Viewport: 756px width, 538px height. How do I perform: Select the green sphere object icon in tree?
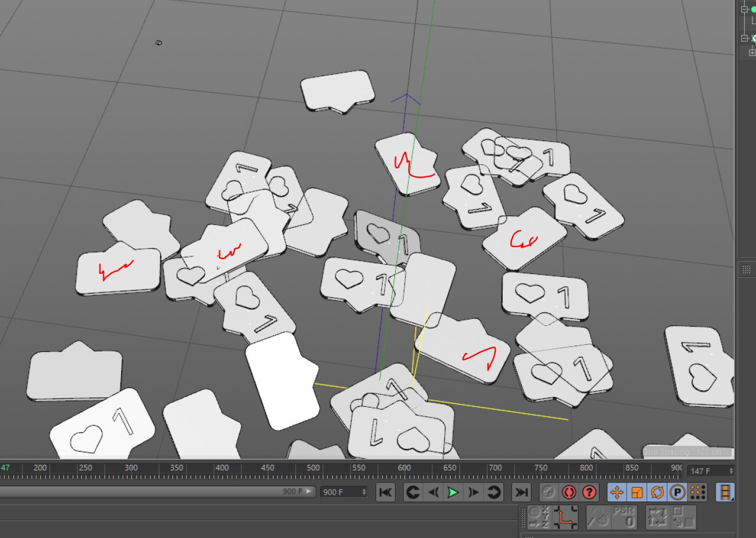[x=753, y=9]
